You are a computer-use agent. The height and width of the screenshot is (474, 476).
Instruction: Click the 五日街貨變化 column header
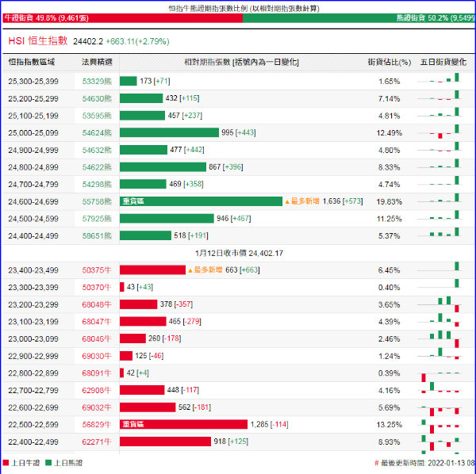click(443, 62)
